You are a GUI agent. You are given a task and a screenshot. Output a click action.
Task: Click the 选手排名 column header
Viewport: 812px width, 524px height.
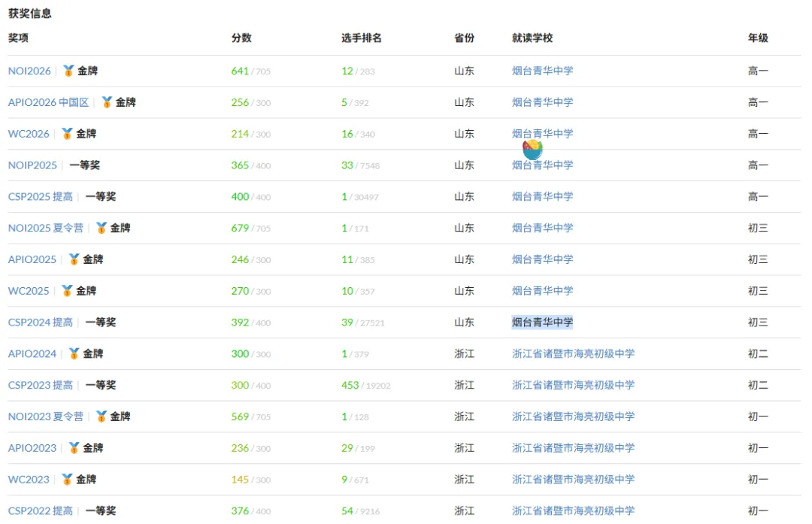pos(362,38)
